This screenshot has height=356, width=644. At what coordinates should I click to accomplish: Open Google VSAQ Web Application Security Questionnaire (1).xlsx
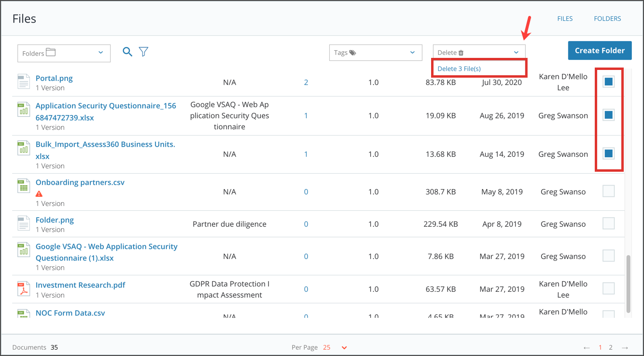click(107, 252)
